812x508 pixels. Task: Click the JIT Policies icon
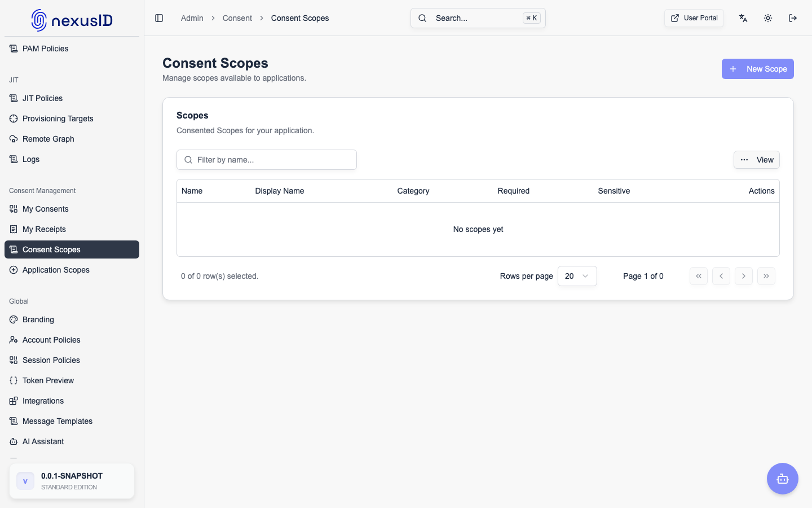(14, 98)
